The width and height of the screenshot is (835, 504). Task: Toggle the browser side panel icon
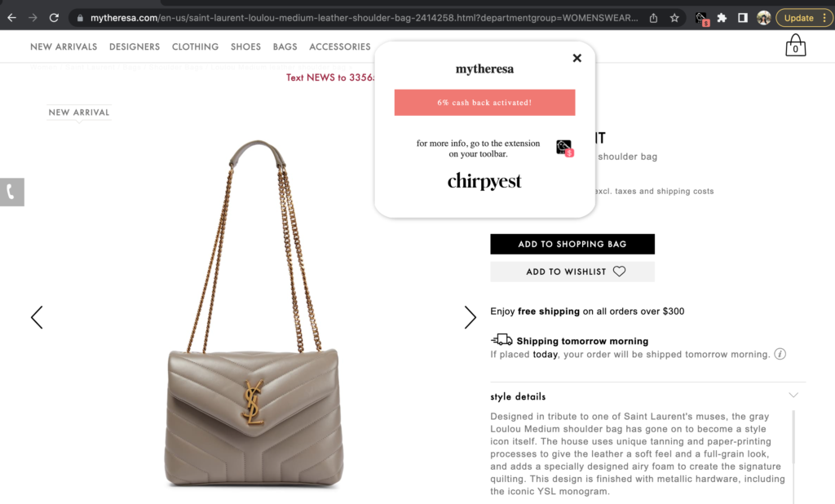point(742,18)
